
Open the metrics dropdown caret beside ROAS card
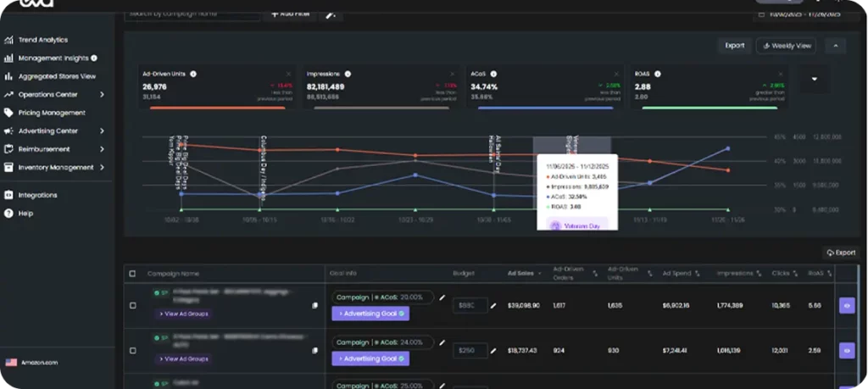point(814,79)
